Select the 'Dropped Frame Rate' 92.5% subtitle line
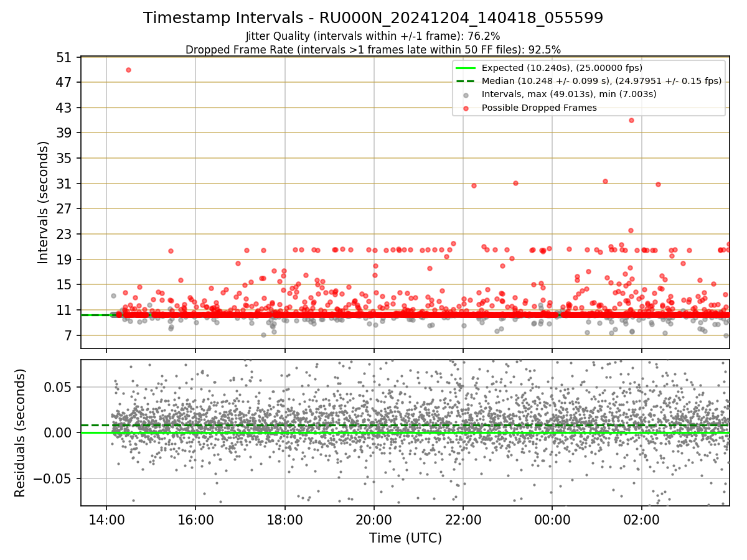Viewport: 747px width, 560px height. [373, 50]
